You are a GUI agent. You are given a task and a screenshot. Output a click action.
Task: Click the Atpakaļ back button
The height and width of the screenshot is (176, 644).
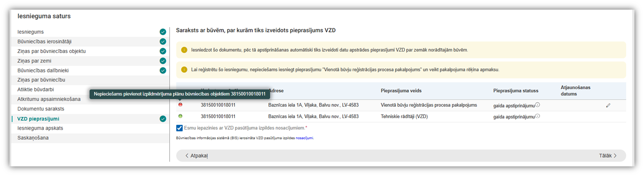pos(196,156)
